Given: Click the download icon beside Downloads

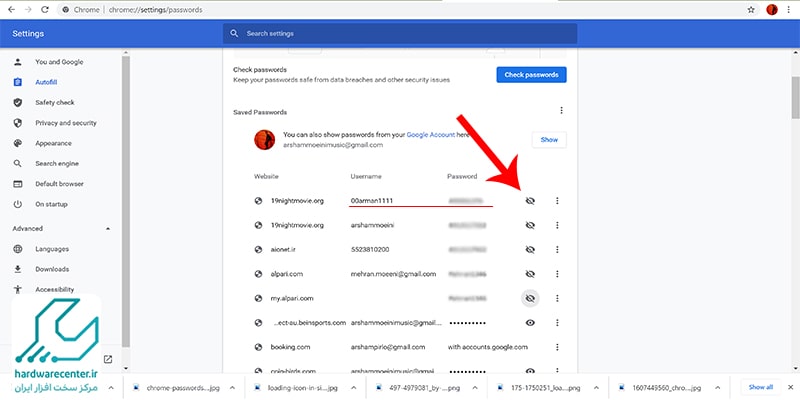Looking at the screenshot, I should click(18, 269).
